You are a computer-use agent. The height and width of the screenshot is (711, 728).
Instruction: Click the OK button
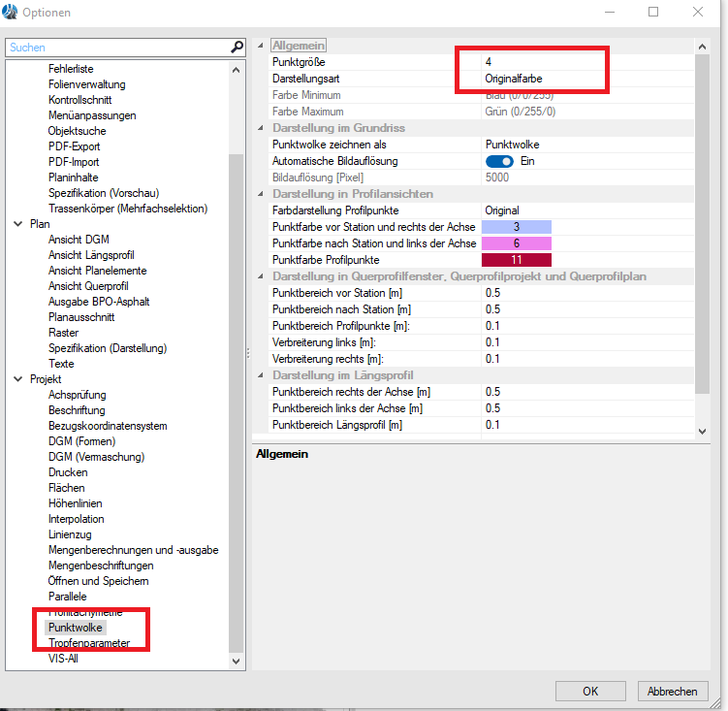[x=589, y=692]
